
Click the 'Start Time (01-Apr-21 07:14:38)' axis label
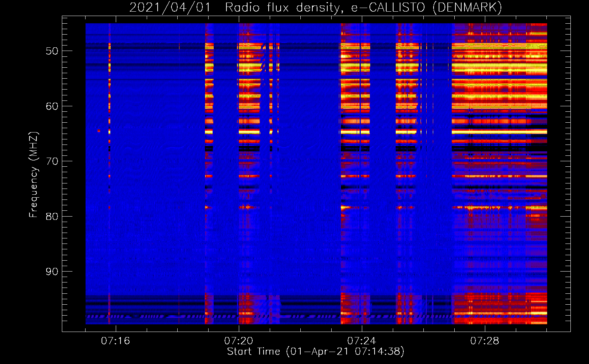[x=316, y=352]
